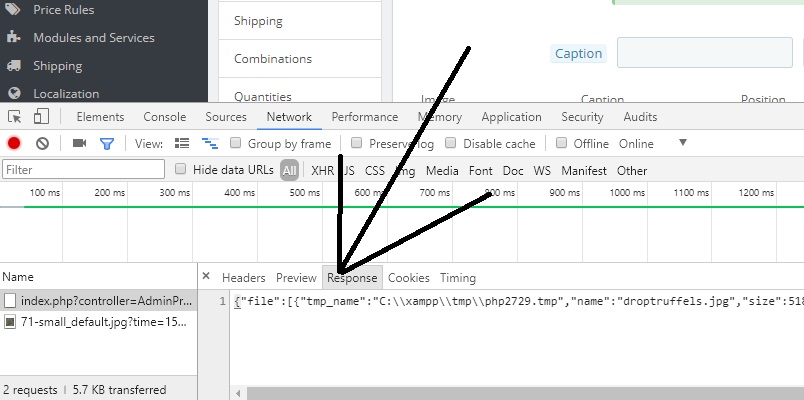Click the capture screenshots camera icon
Screen dimensions: 804x400
pos(79,143)
